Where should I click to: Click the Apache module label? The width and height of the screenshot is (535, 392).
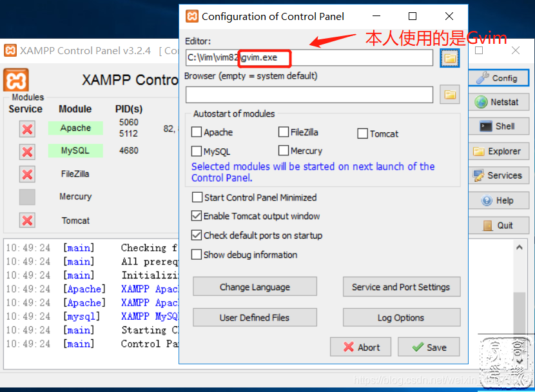tap(75, 128)
